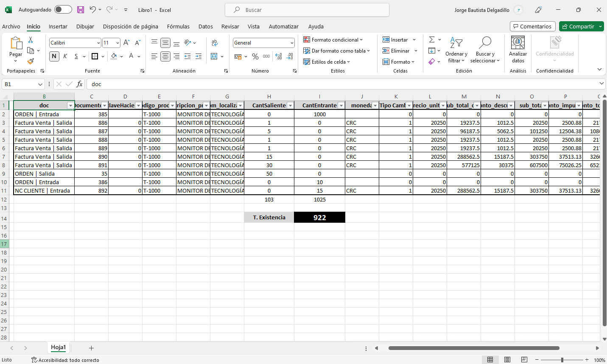The width and height of the screenshot is (607, 364).
Task: Click the Paste clipboard icon
Action: pyautogui.click(x=16, y=43)
